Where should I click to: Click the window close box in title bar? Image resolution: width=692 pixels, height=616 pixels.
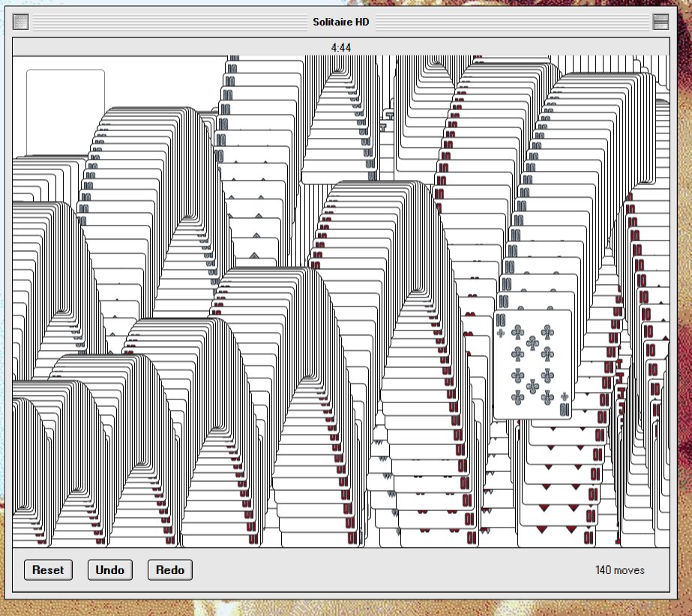pyautogui.click(x=21, y=22)
